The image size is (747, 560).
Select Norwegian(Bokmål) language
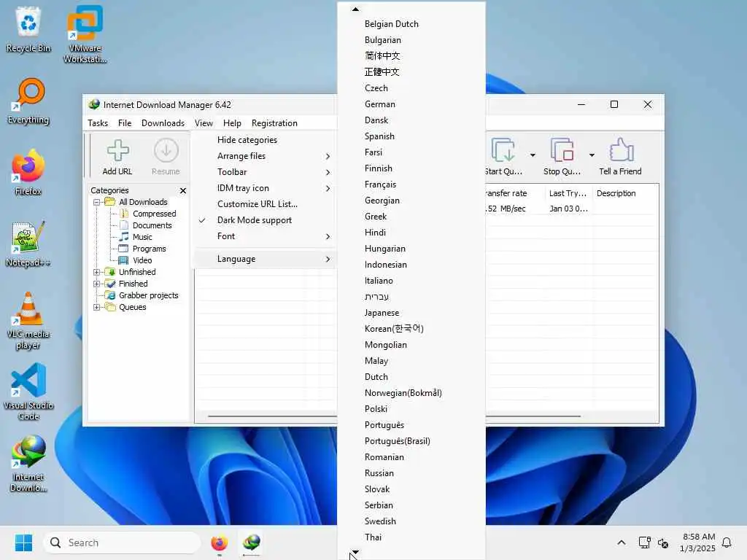[411, 393]
